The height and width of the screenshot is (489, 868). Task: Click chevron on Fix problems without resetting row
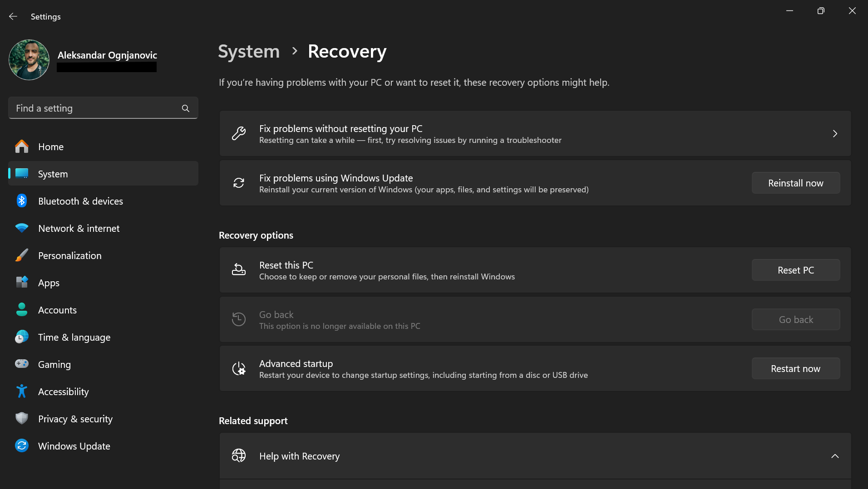coord(835,133)
